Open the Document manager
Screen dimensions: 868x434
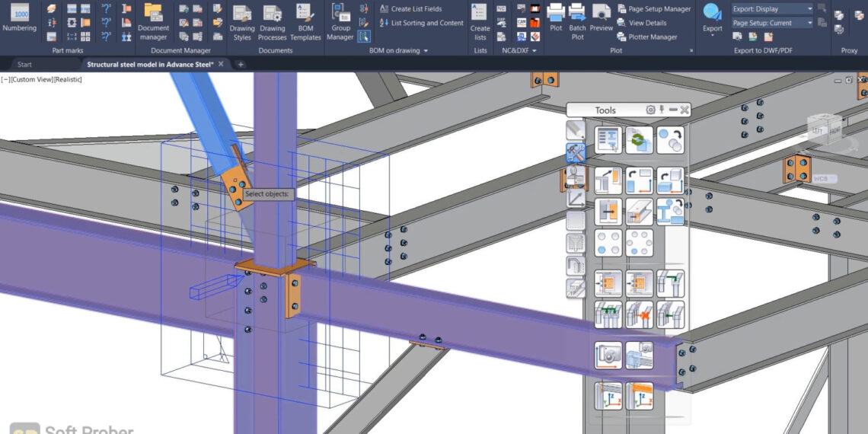coord(153,22)
